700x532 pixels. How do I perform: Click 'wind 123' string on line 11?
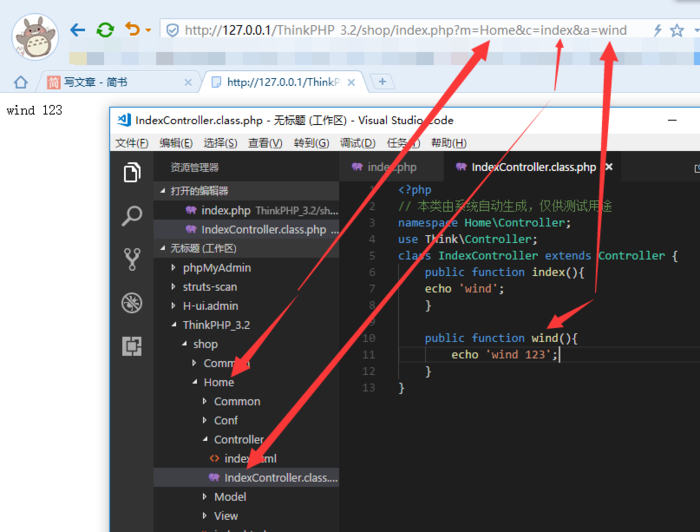click(x=518, y=355)
